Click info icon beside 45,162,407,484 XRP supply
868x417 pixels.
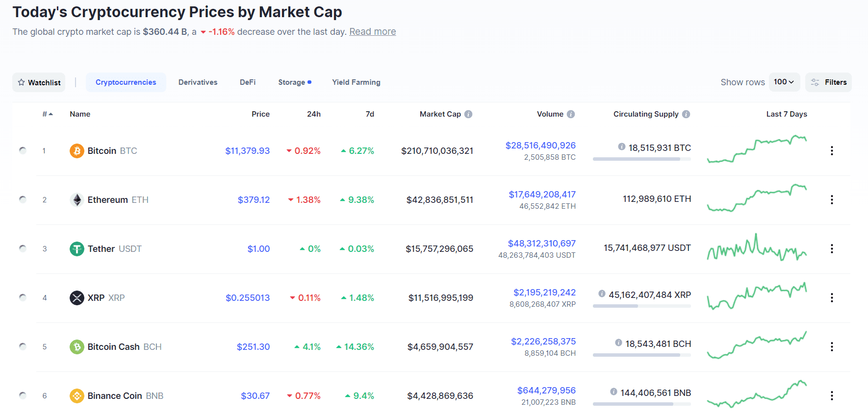click(602, 294)
